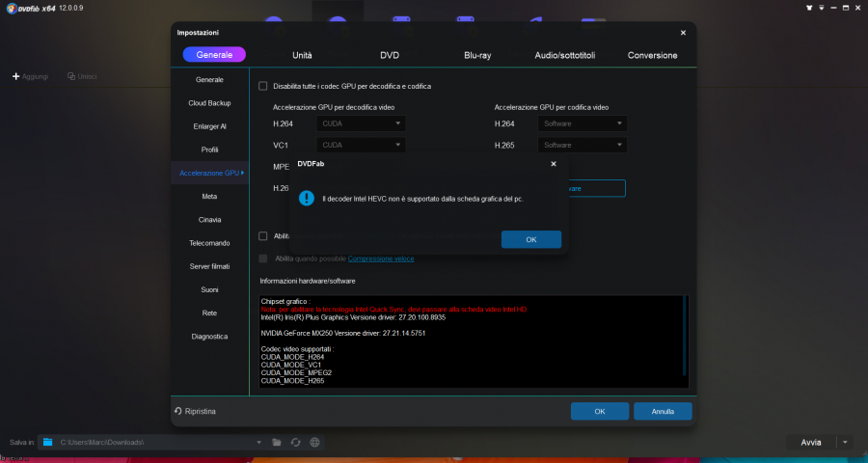The height and width of the screenshot is (463, 868).
Task: Click the blue info icon in alert
Action: pos(306,199)
